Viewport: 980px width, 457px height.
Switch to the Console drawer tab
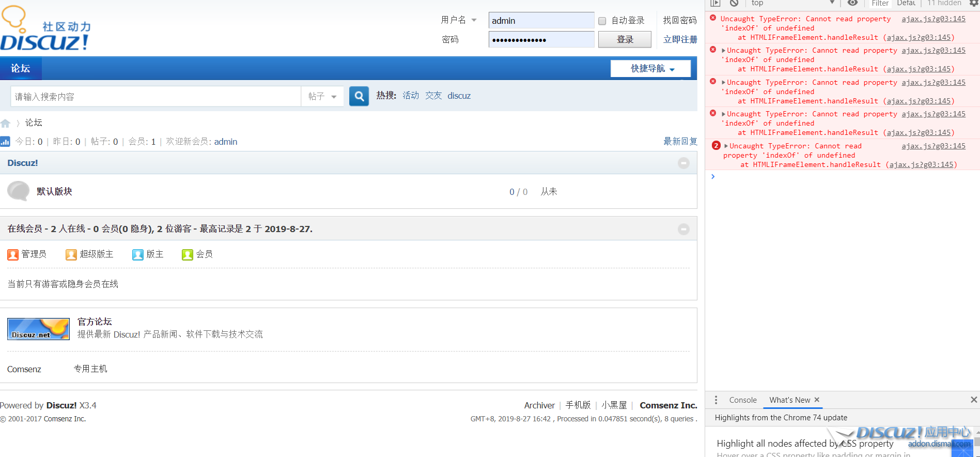click(x=743, y=400)
